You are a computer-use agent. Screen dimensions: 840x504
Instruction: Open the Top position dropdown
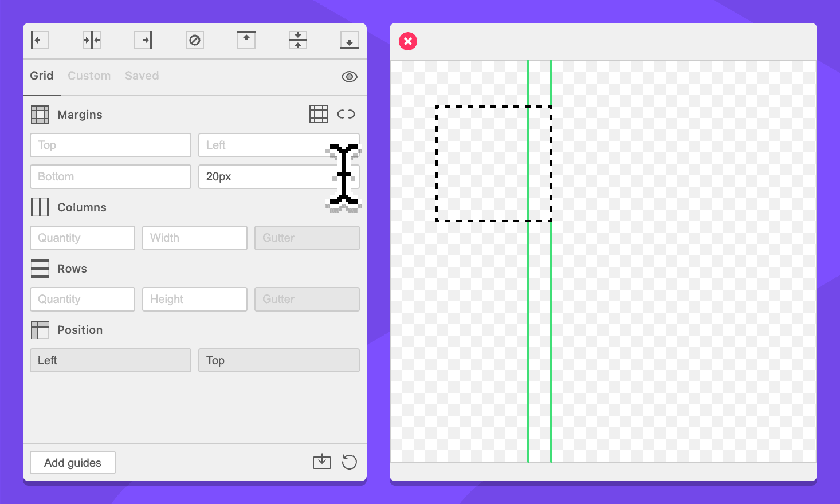click(279, 360)
